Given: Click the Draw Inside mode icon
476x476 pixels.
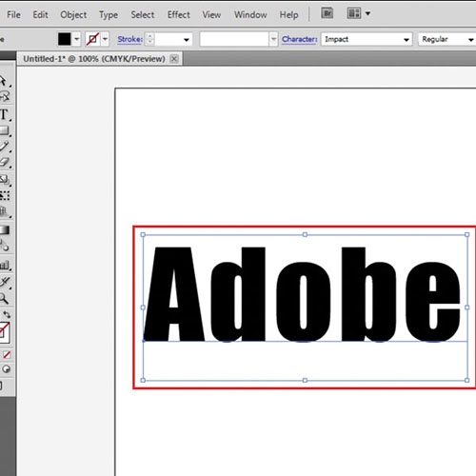Looking at the screenshot, I should coord(6,369).
